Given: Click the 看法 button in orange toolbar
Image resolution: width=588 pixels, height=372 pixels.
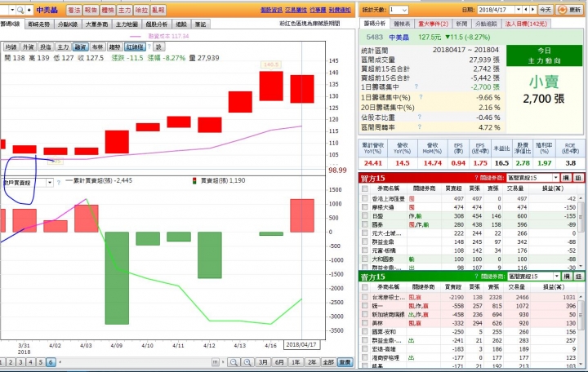Looking at the screenshot, I should (x=74, y=10).
